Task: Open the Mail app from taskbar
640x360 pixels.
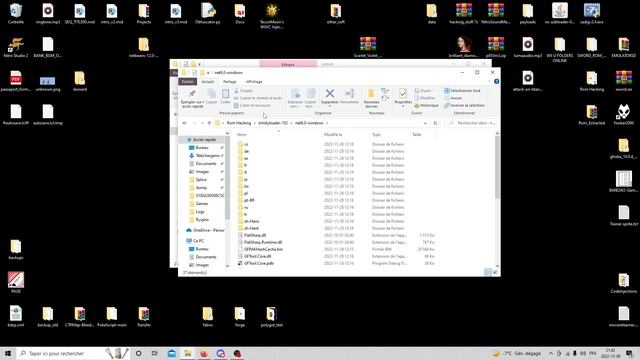Action: pyautogui.click(x=172, y=353)
